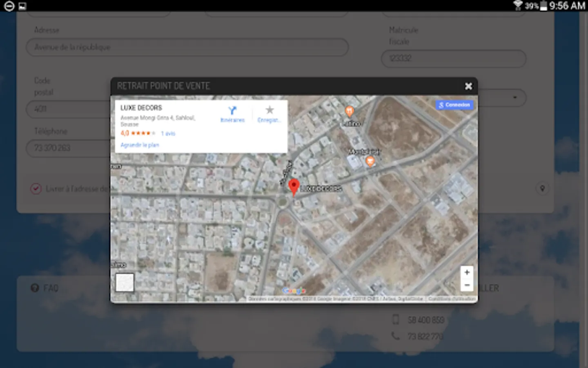This screenshot has width=588, height=368.
Task: Save Luxe Decors with the Enregistrer star
Action: coord(269,114)
